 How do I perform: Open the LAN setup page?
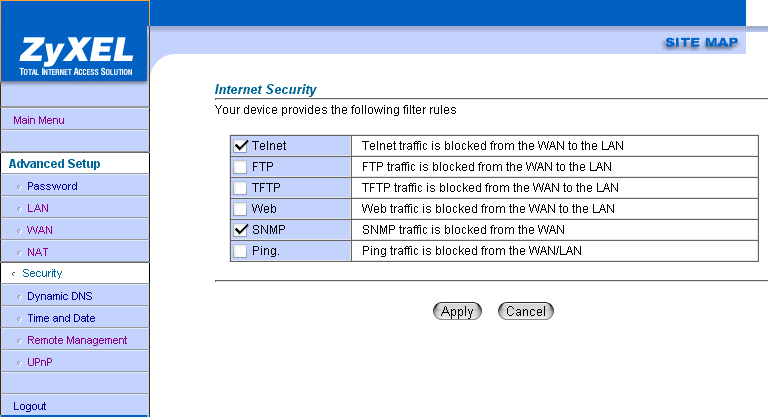click(37, 208)
